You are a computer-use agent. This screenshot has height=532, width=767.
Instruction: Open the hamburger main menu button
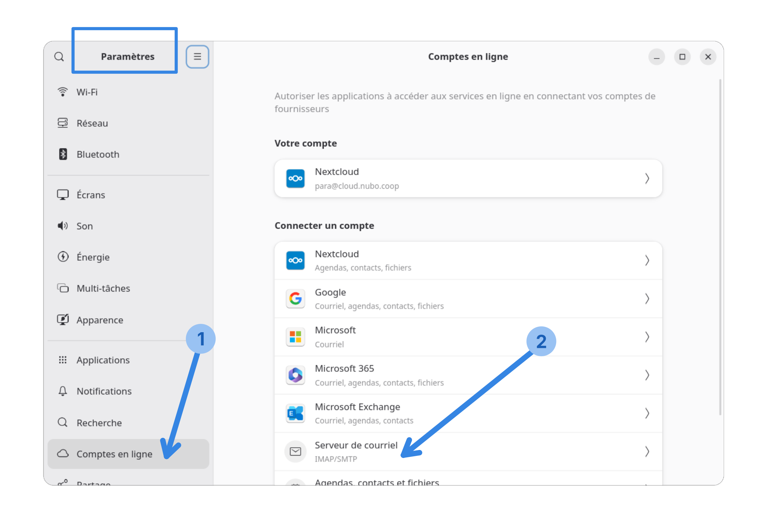(197, 57)
